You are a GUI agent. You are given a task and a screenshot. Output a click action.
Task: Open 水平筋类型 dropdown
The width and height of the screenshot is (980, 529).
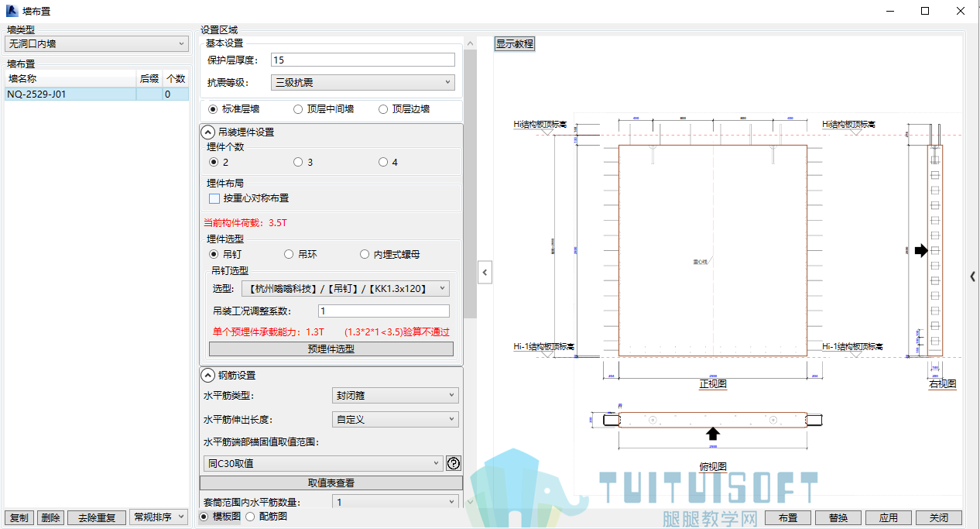pyautogui.click(x=396, y=395)
